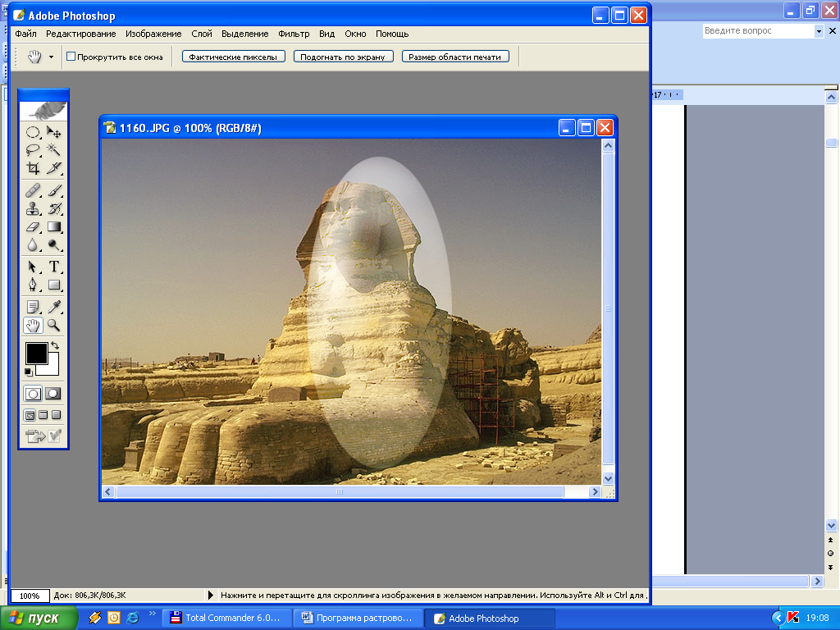Select the Zoom magnifier tool
840x630 pixels.
point(53,325)
